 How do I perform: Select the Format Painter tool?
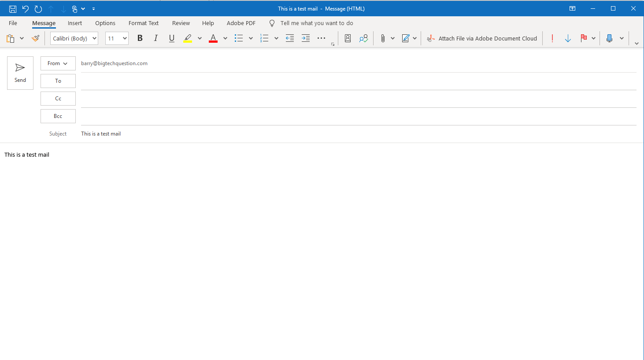[35, 38]
